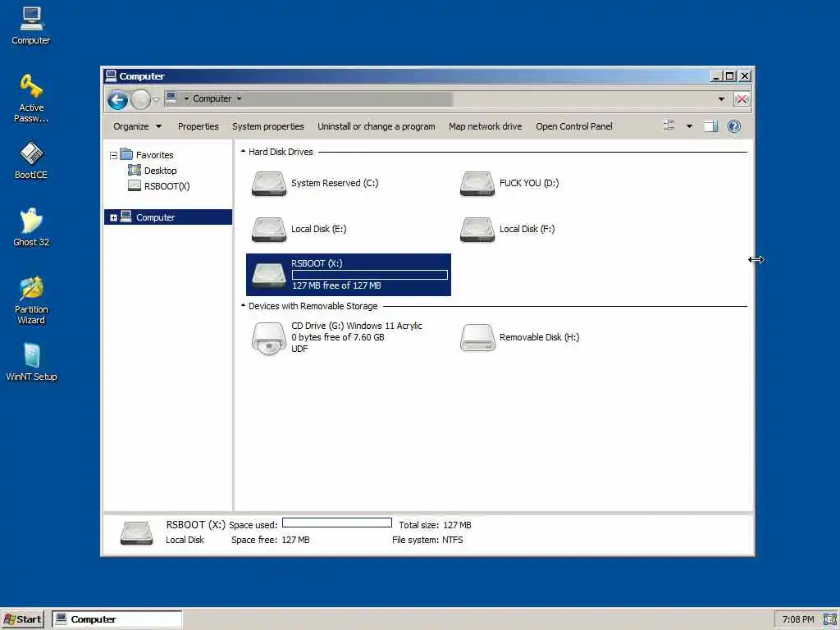Screen dimensions: 840x630
Task: Collapse the Hard Disk Drives group
Action: [243, 152]
